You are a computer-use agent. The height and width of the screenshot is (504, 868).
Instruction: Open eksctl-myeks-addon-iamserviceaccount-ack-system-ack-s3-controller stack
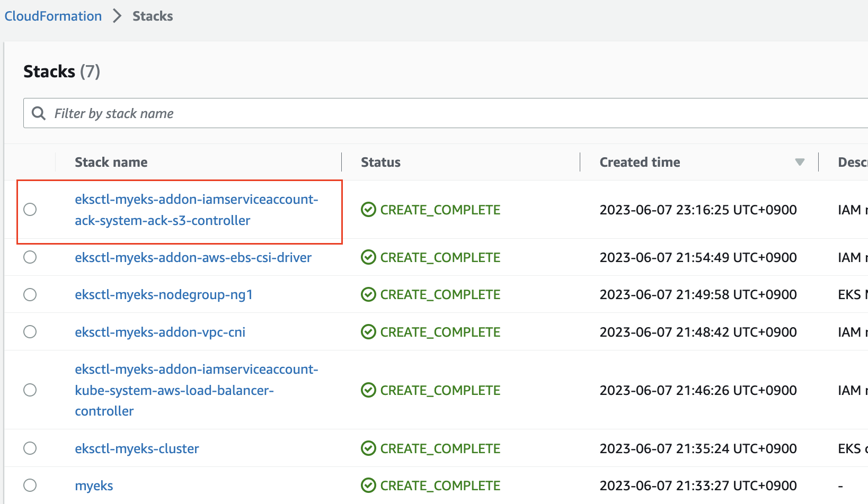coord(197,210)
